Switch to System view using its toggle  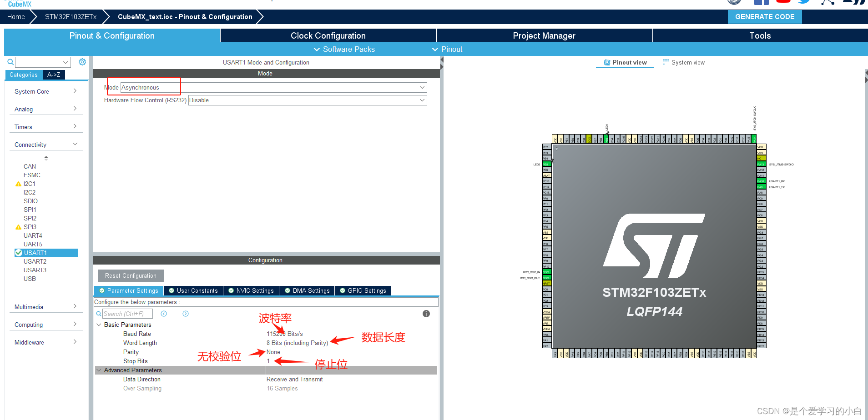point(683,62)
